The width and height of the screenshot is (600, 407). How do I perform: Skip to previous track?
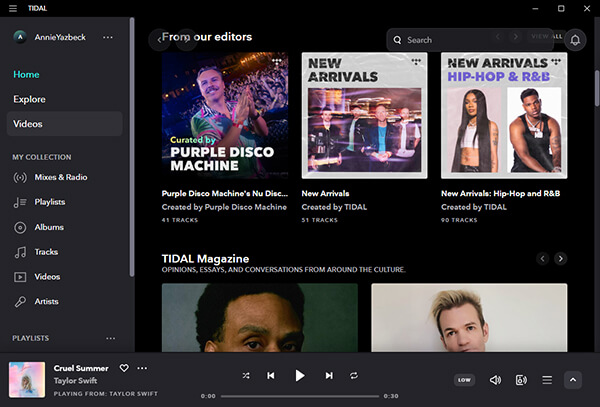[x=271, y=376]
